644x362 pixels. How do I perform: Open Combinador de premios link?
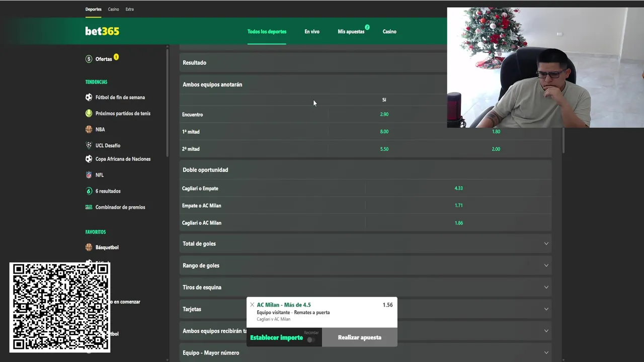click(x=120, y=207)
